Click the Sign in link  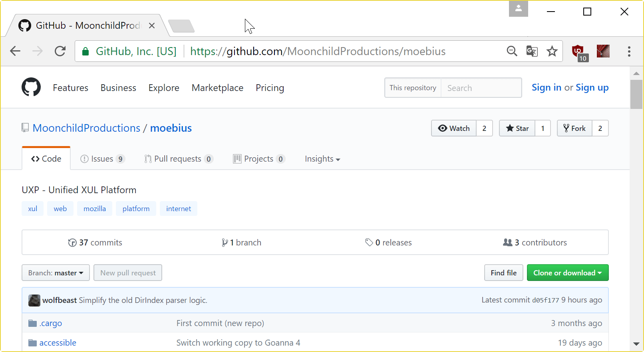pyautogui.click(x=547, y=87)
